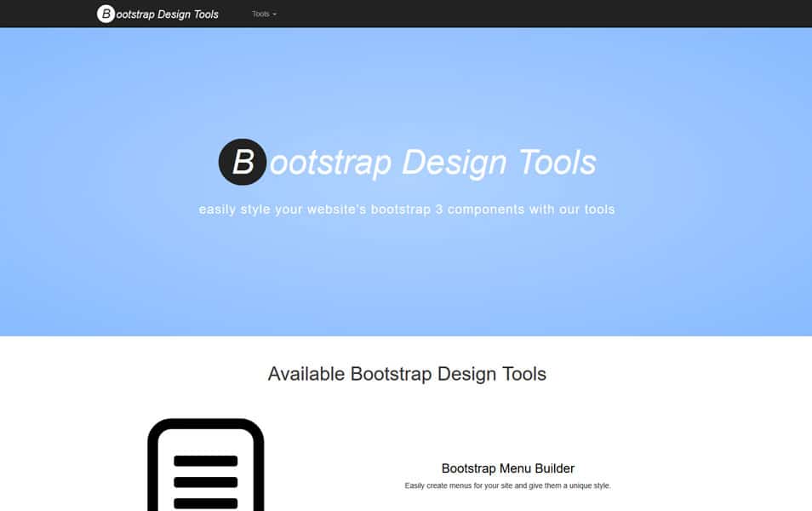Viewport: 812px width, 511px height.
Task: Click the menu builder description text
Action: 507,485
